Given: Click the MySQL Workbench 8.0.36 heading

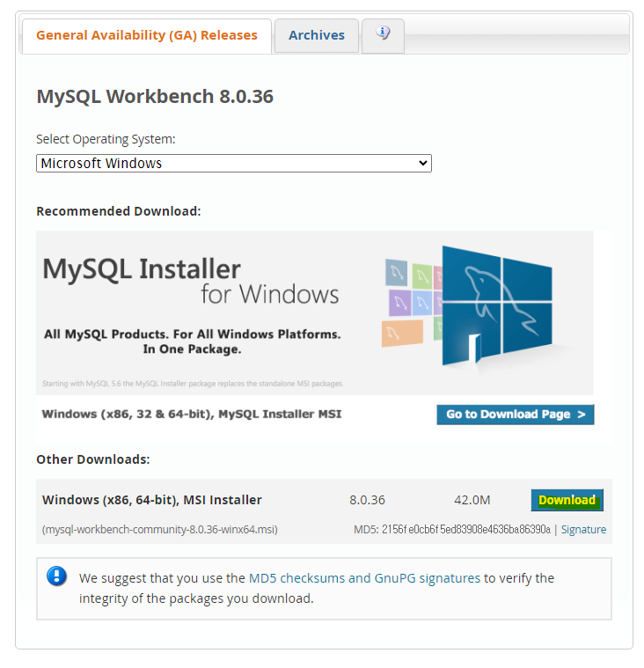Looking at the screenshot, I should pos(155,96).
